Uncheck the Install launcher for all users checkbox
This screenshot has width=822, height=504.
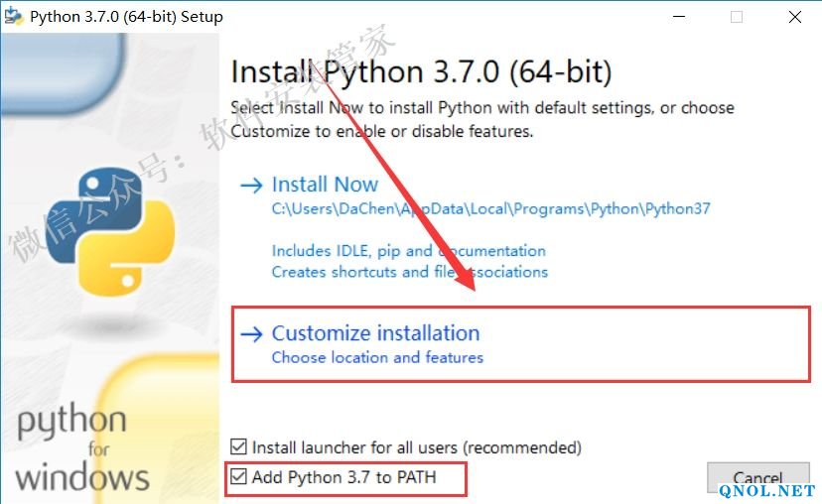click(238, 447)
